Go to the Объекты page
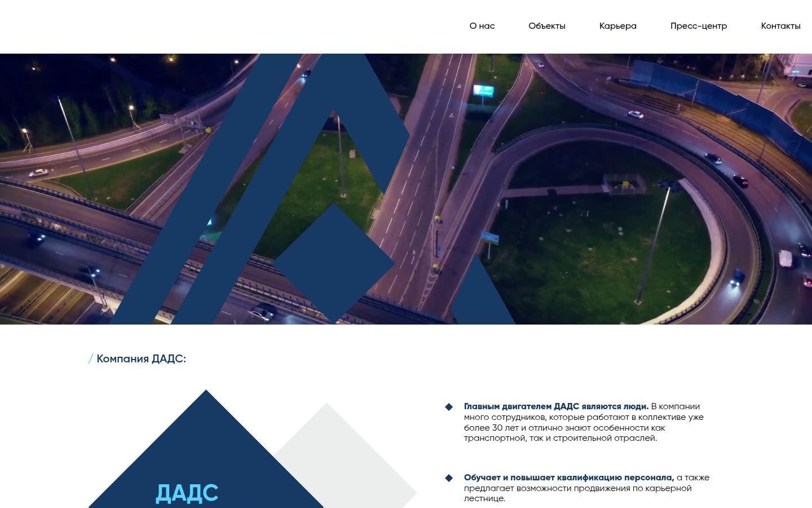 point(546,26)
